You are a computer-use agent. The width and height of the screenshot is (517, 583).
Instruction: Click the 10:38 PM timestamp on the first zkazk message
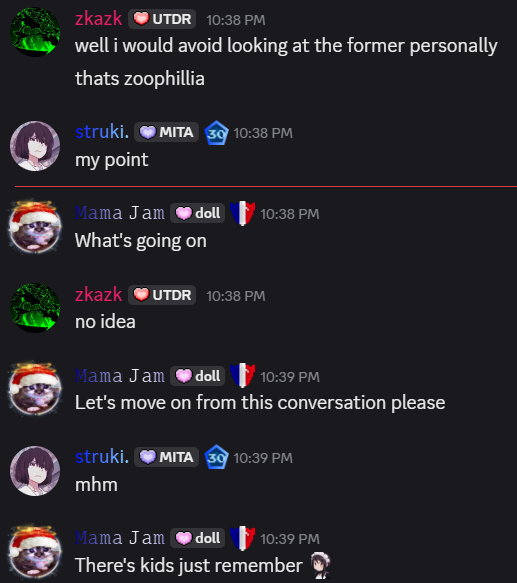point(236,20)
